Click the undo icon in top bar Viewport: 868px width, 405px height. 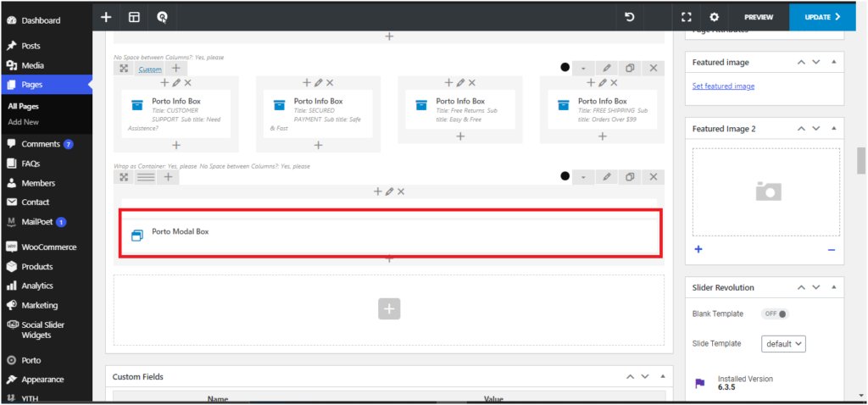tap(630, 17)
